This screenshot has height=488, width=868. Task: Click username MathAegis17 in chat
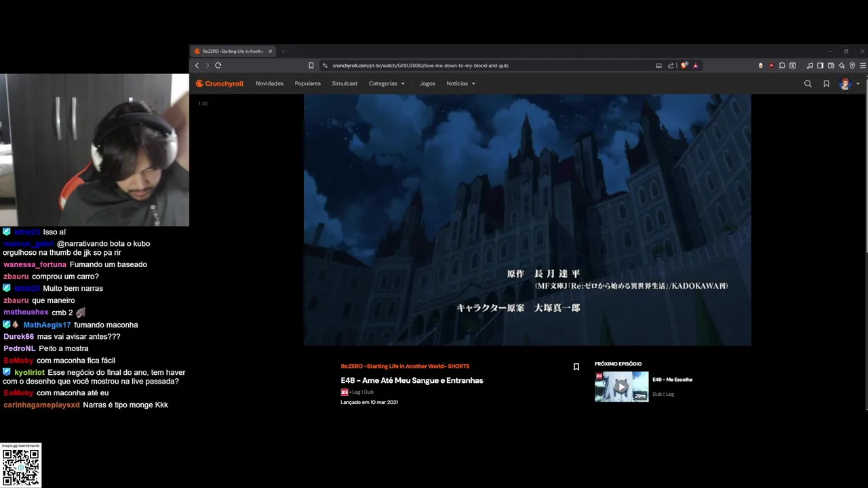47,325
